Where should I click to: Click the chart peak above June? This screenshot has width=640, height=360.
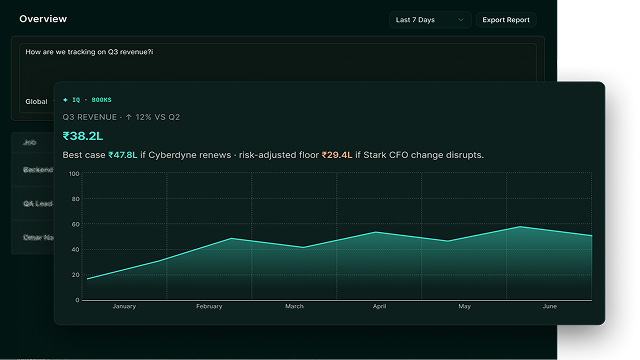[521, 227]
